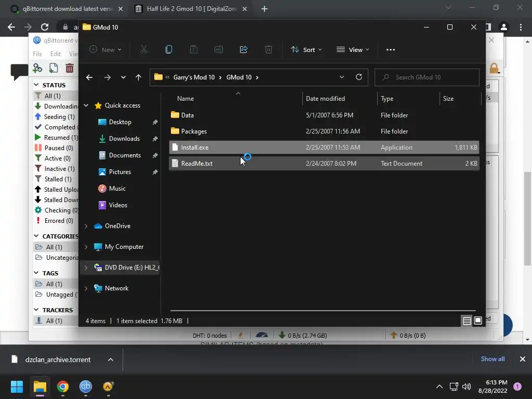Switch to qBittorrent download Chrome tab
Viewport: 532px width, 399px height.
66,9
